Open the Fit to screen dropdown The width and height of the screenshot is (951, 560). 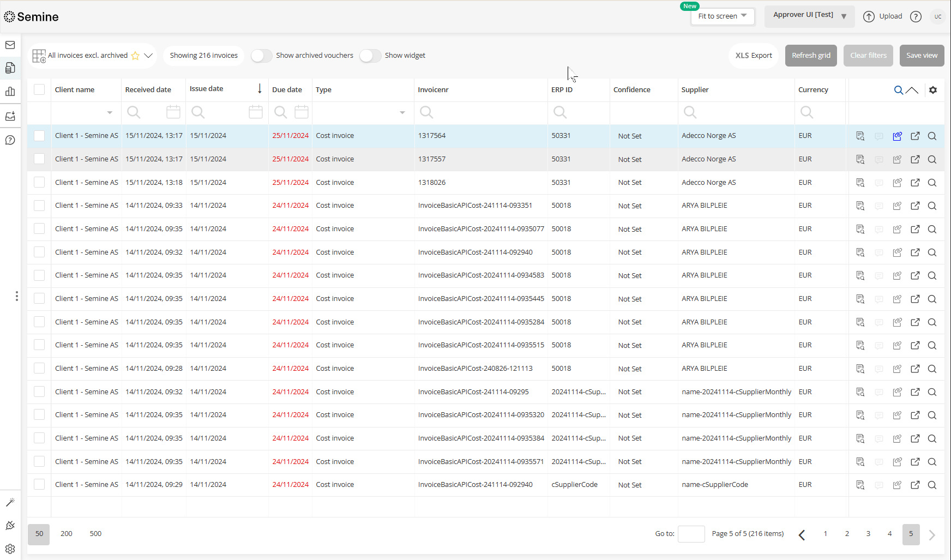click(x=723, y=16)
